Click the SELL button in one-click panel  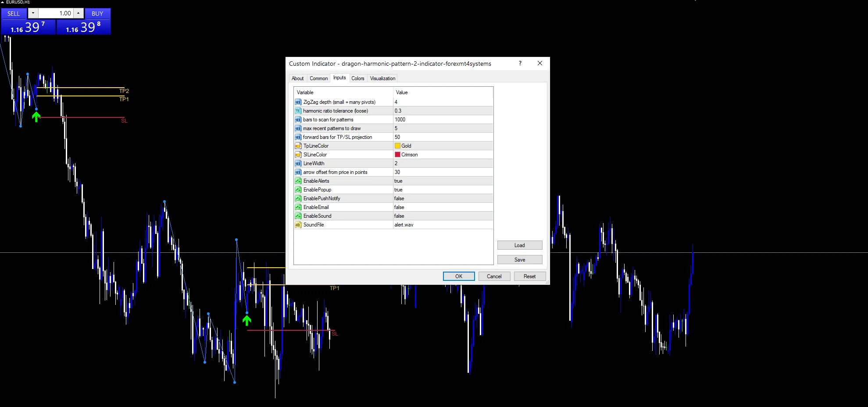pos(14,14)
